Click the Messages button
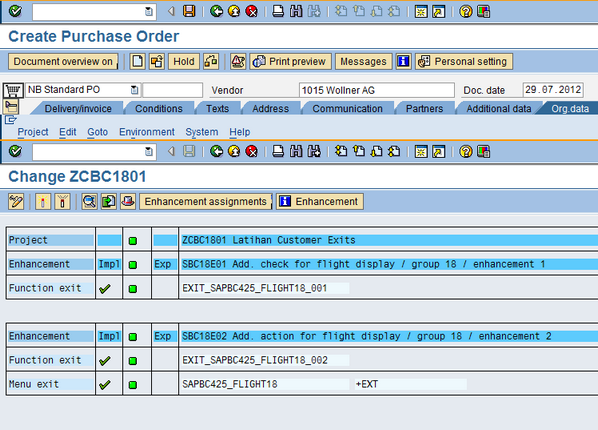Image resolution: width=598 pixels, height=430 pixels. point(363,61)
